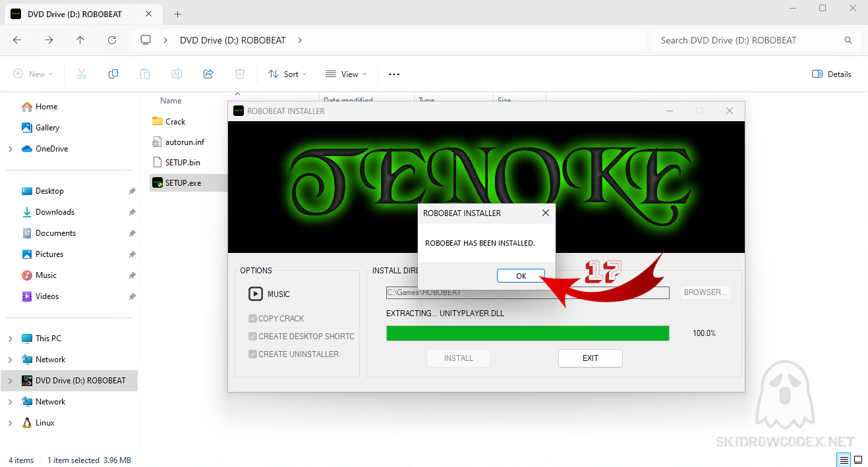
Task: Click the Delete trash icon
Action: pos(240,74)
